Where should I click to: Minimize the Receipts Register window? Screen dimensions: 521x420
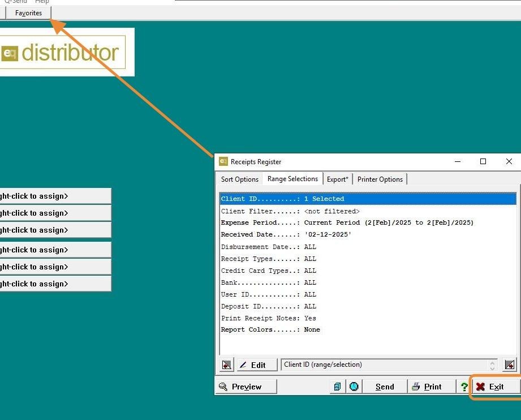[x=458, y=162]
